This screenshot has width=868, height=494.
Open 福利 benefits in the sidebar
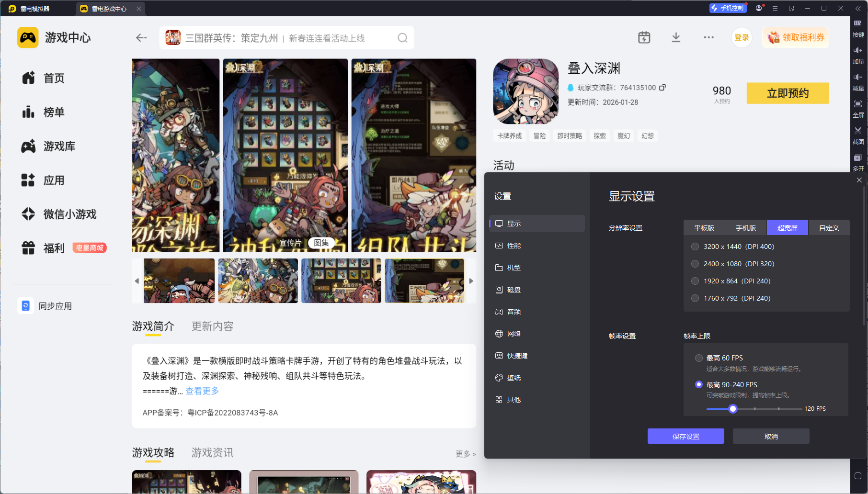coord(43,248)
